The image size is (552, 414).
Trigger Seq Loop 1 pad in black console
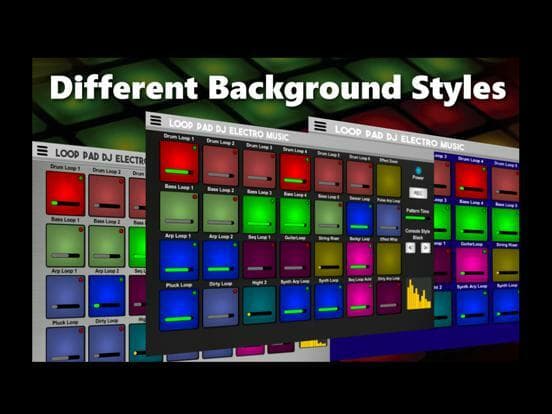tap(259, 259)
